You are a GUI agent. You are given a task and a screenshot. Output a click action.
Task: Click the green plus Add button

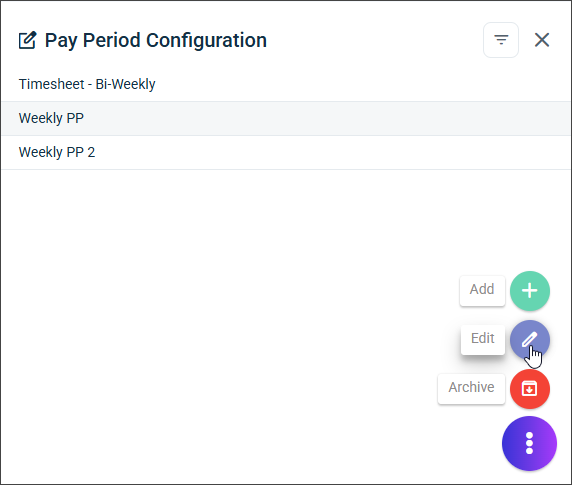[x=530, y=291]
